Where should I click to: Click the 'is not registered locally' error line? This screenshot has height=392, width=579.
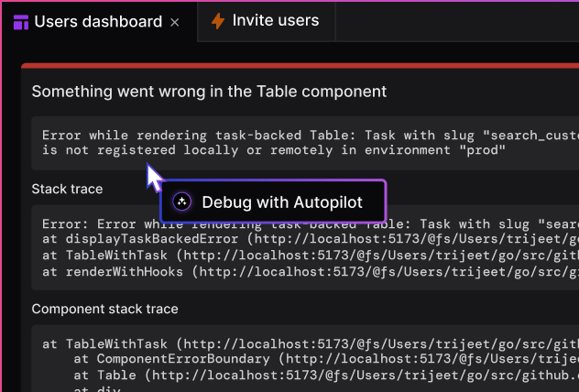click(274, 150)
